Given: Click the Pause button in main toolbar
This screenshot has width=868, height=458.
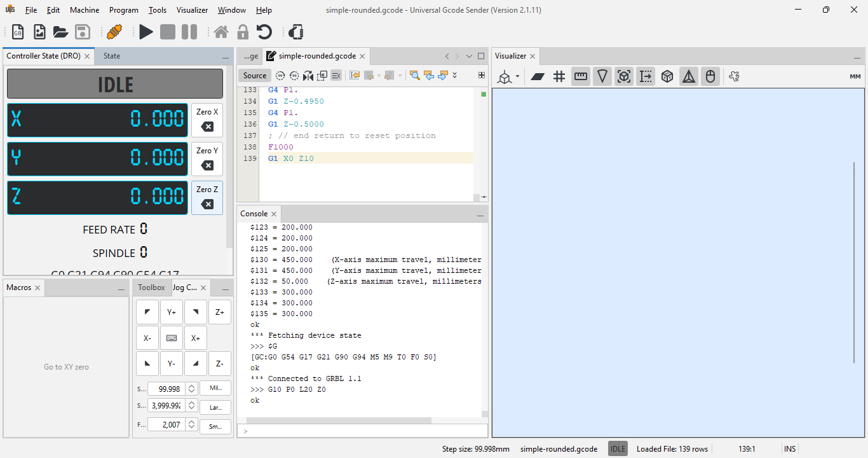Looking at the screenshot, I should (189, 32).
